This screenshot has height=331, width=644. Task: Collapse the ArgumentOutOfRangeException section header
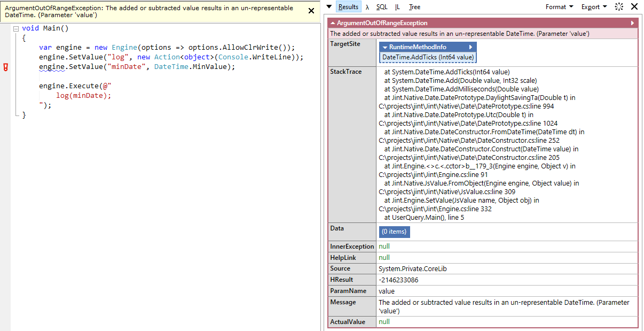(x=334, y=23)
